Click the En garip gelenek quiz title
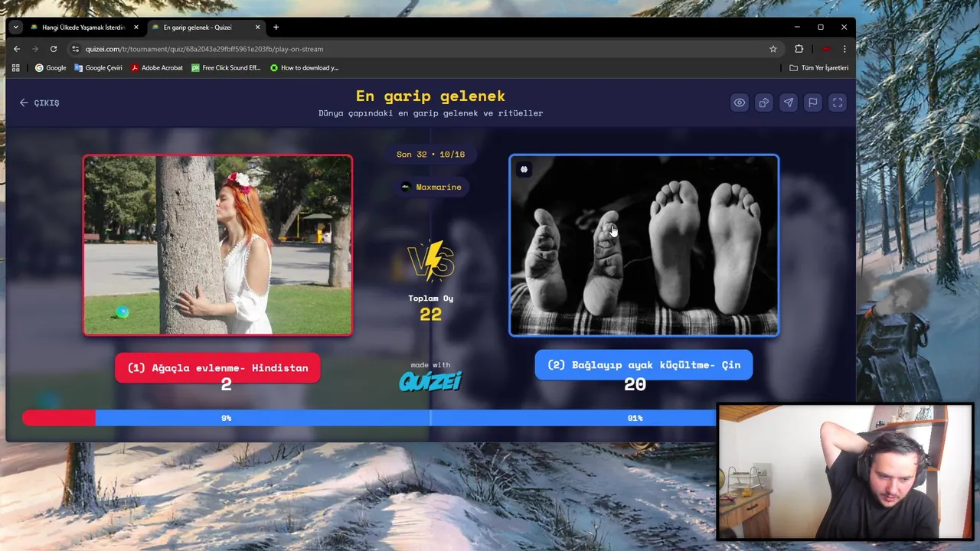The height and width of the screenshot is (551, 980). point(430,96)
